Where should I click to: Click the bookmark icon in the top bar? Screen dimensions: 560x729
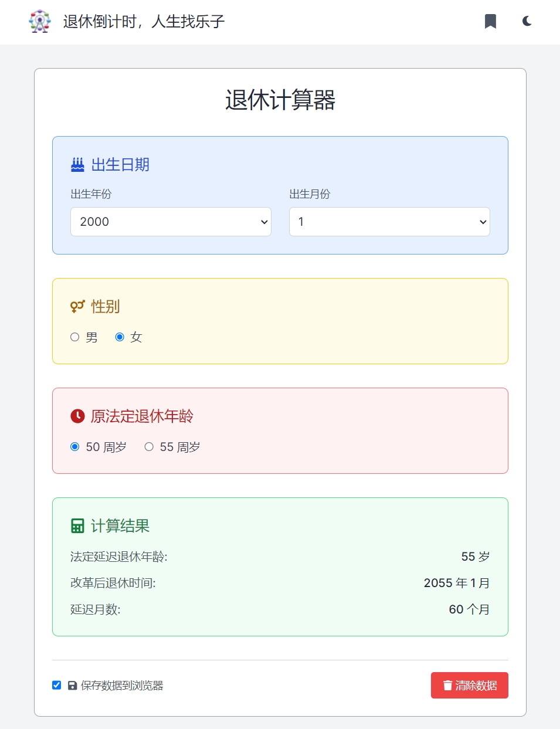pos(490,21)
